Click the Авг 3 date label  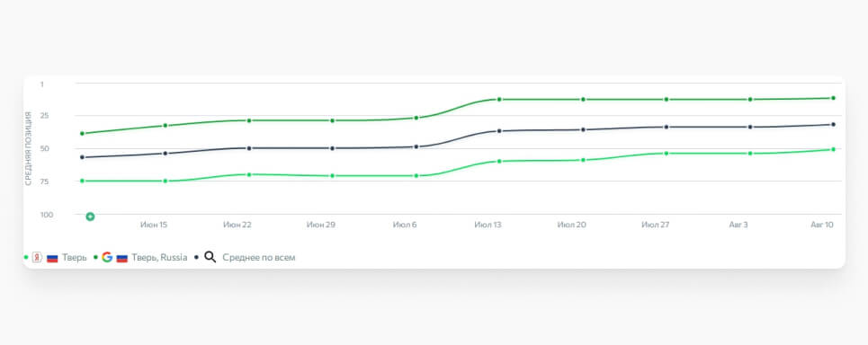[738, 225]
